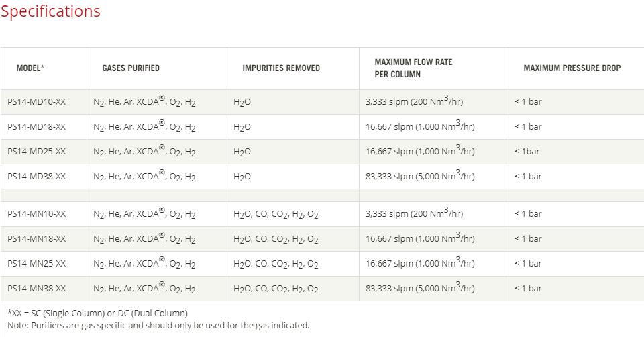
Task: Click the GASES PURIFIED column header
Action: (x=131, y=68)
